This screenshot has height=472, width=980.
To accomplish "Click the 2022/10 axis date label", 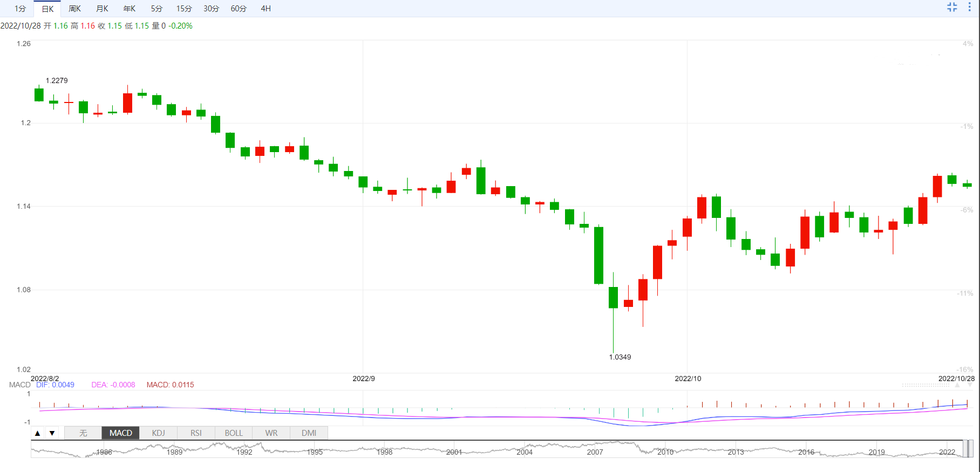I will click(x=688, y=378).
